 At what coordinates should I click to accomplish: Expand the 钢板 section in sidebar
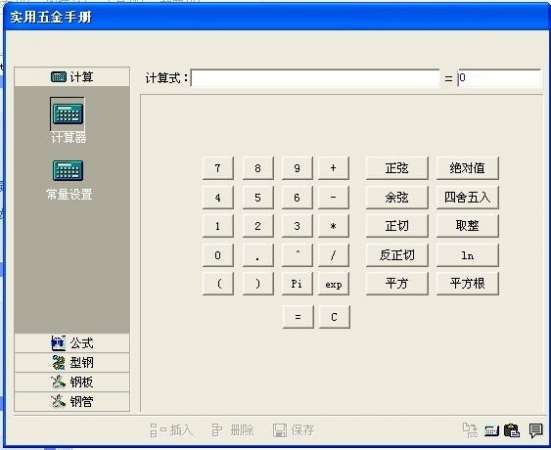tap(72, 382)
